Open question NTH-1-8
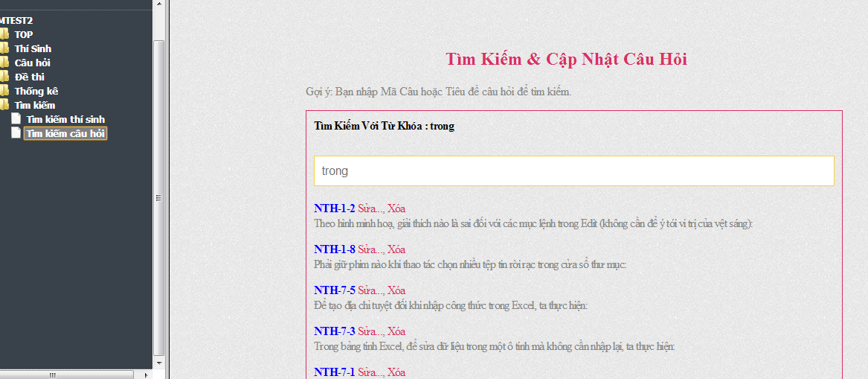The width and height of the screenshot is (868, 379). [335, 249]
